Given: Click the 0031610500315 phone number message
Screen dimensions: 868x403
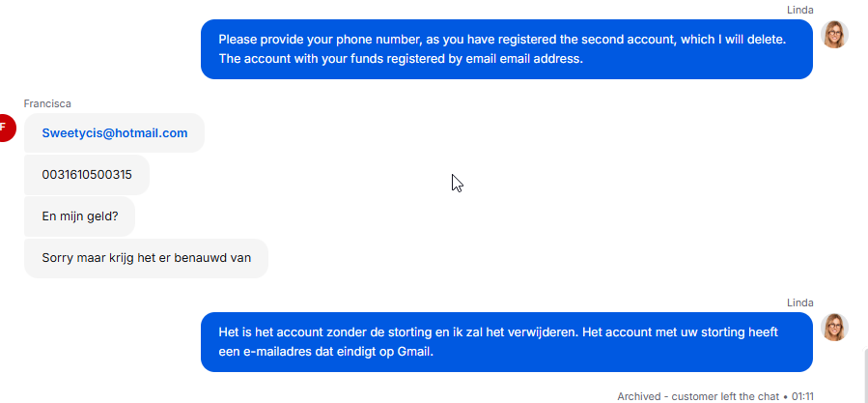Looking at the screenshot, I should tap(87, 175).
